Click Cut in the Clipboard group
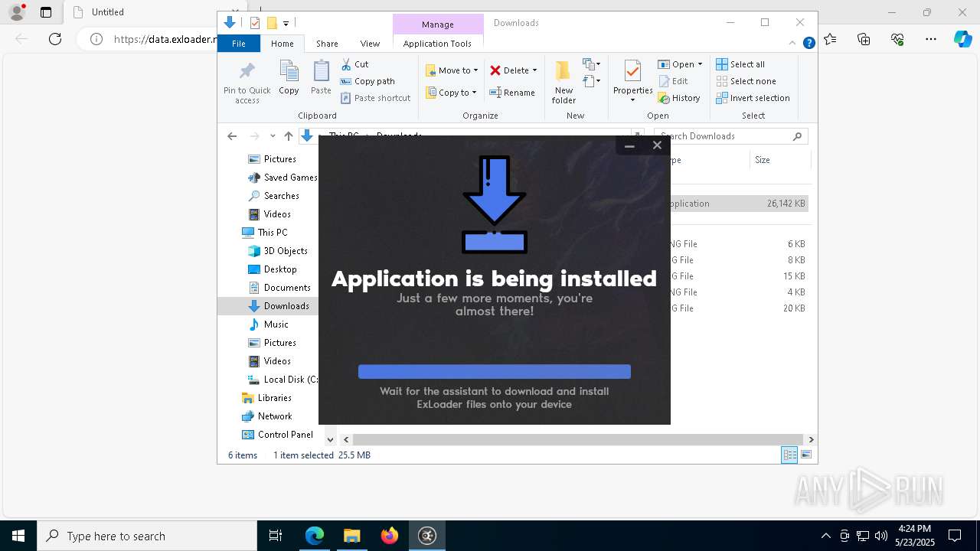The width and height of the screenshot is (980, 551). click(x=354, y=64)
